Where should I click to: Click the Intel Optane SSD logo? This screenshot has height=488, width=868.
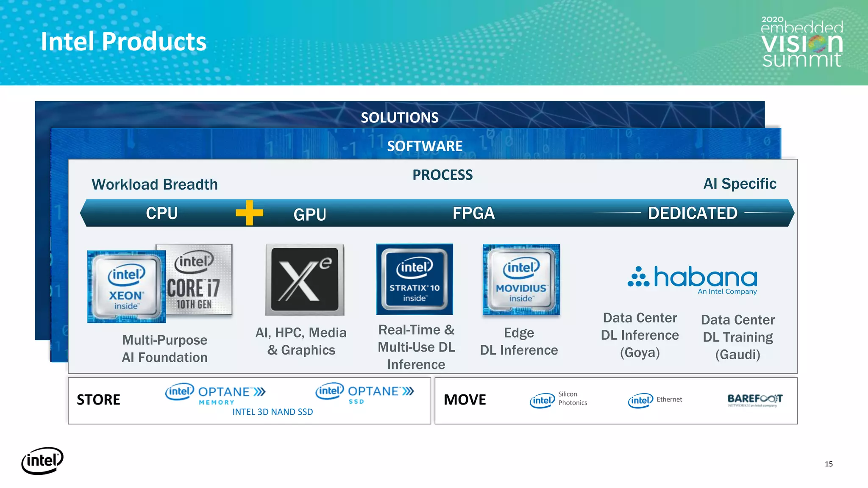[364, 394]
